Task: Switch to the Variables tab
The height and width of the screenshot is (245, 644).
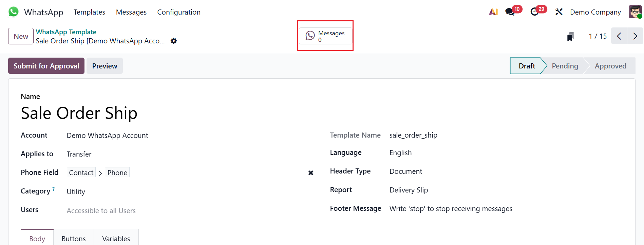Action: [116, 239]
